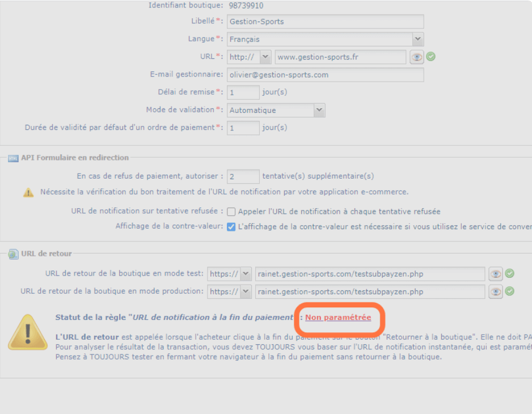Click the URL de retour section globe icon
This screenshot has height=414, width=532.
[x=12, y=254]
